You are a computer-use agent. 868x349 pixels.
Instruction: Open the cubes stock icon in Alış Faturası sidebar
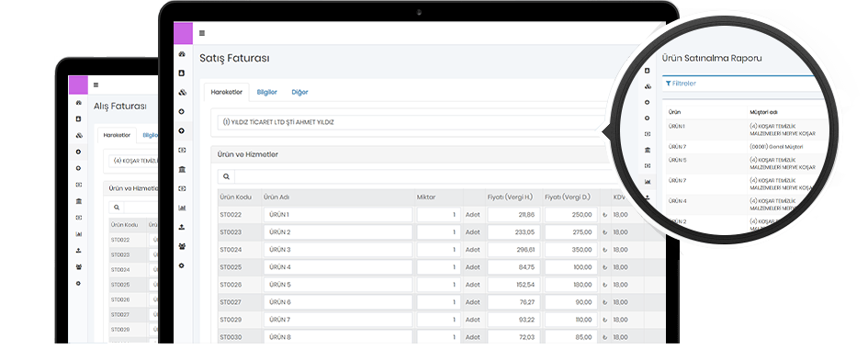pyautogui.click(x=79, y=136)
